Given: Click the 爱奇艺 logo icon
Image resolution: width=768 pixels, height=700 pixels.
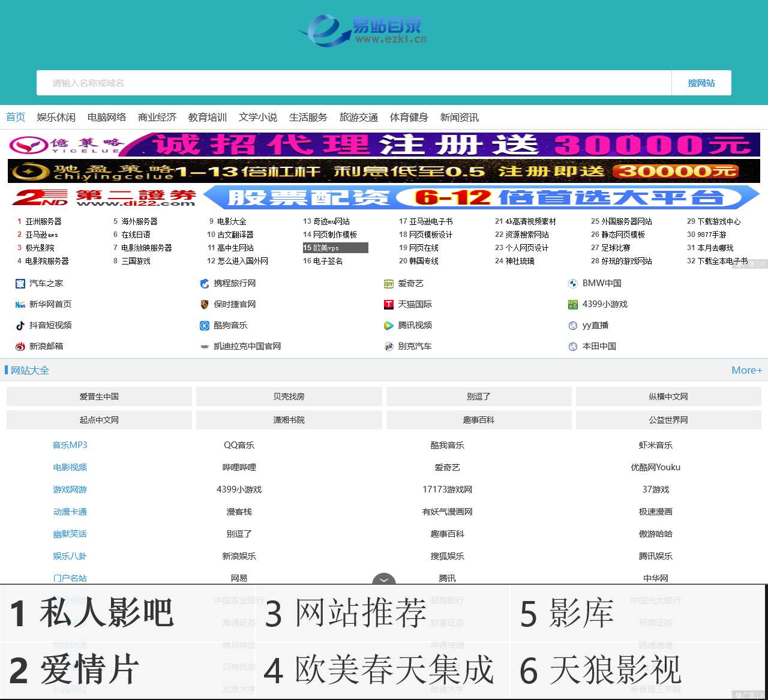Looking at the screenshot, I should 389,284.
